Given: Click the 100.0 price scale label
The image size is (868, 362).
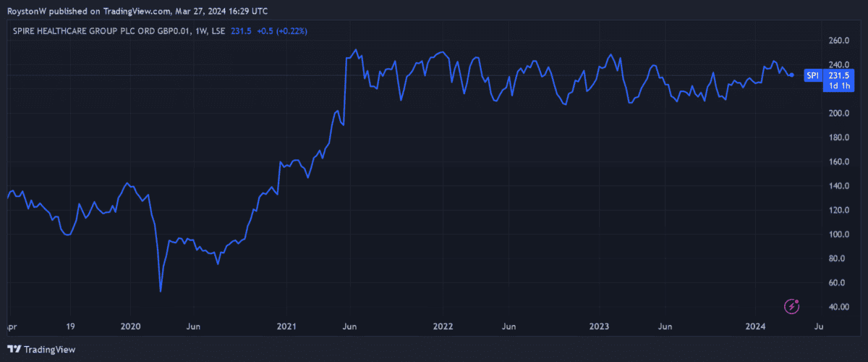Looking at the screenshot, I should click(x=838, y=235).
